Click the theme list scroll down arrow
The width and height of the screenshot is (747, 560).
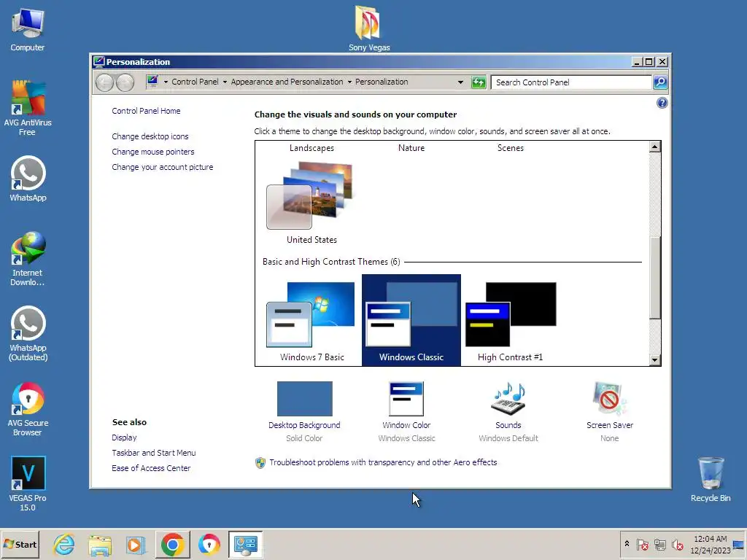click(654, 360)
